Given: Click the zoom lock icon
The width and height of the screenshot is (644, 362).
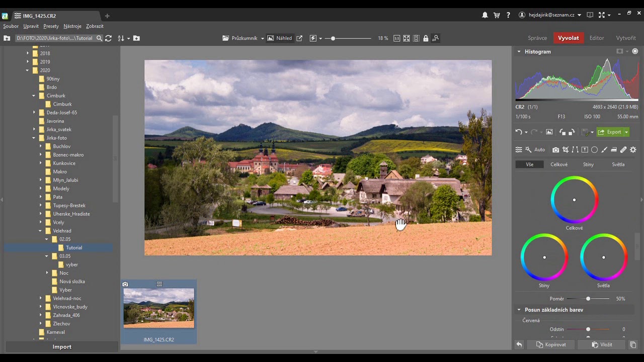Looking at the screenshot, I should 426,38.
